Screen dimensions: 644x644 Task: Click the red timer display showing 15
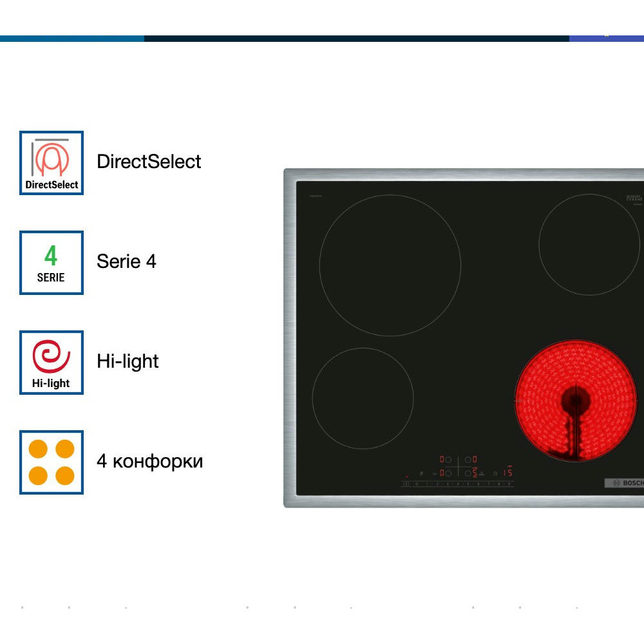pos(507,473)
